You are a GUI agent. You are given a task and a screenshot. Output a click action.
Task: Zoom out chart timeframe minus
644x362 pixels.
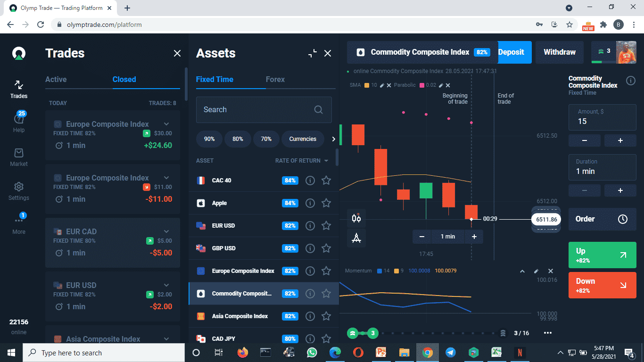coord(422,237)
